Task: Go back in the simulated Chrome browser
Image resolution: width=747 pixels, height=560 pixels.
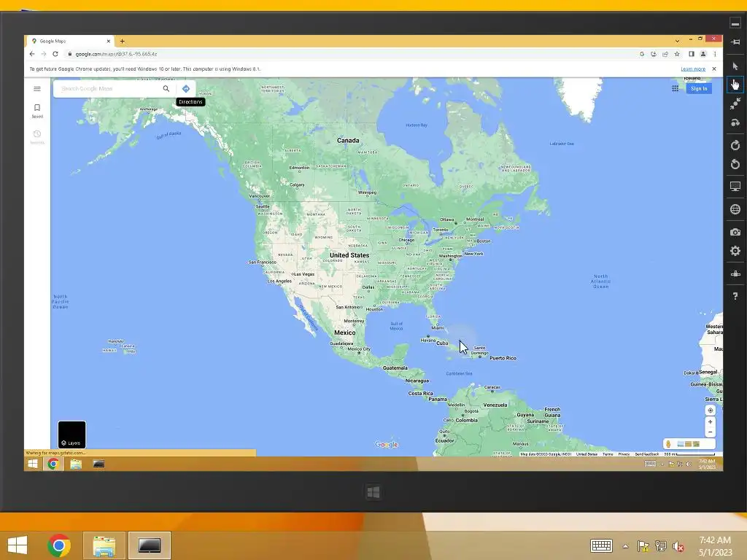Action: [32, 54]
